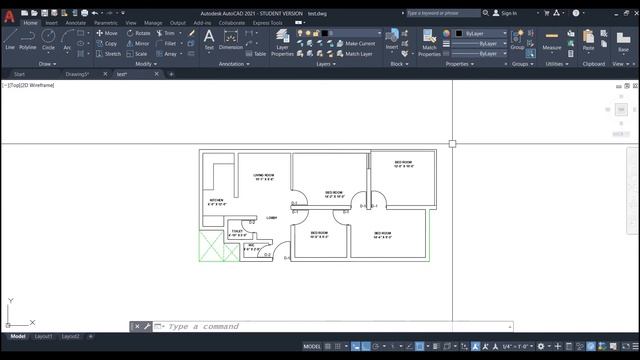Toggle polar tracking in status bar
This screenshot has width=640, height=360.
[x=376, y=347]
